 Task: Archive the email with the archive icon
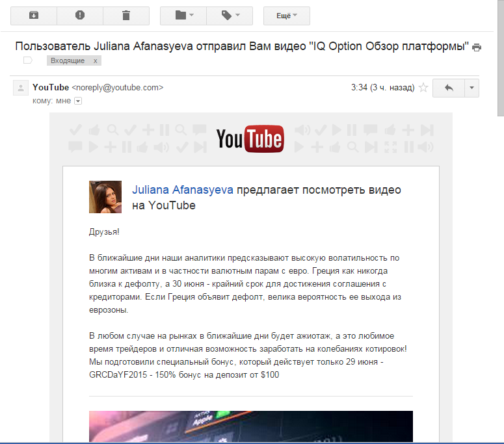pyautogui.click(x=34, y=16)
